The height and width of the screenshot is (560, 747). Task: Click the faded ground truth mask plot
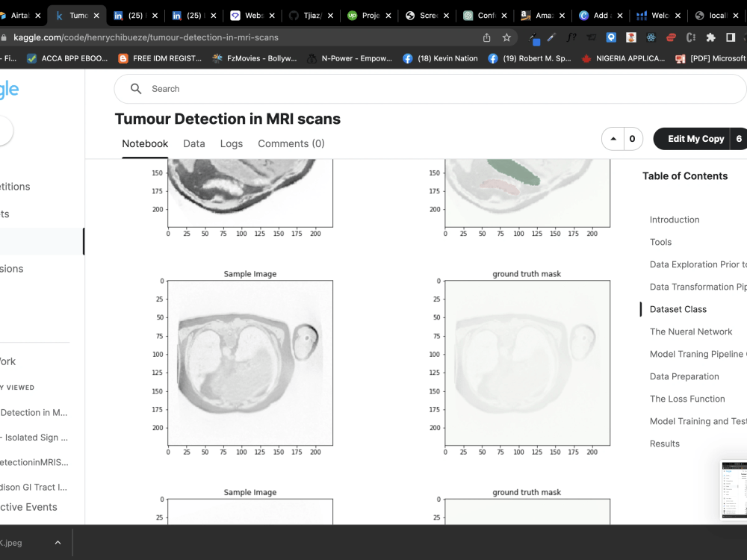(x=527, y=363)
